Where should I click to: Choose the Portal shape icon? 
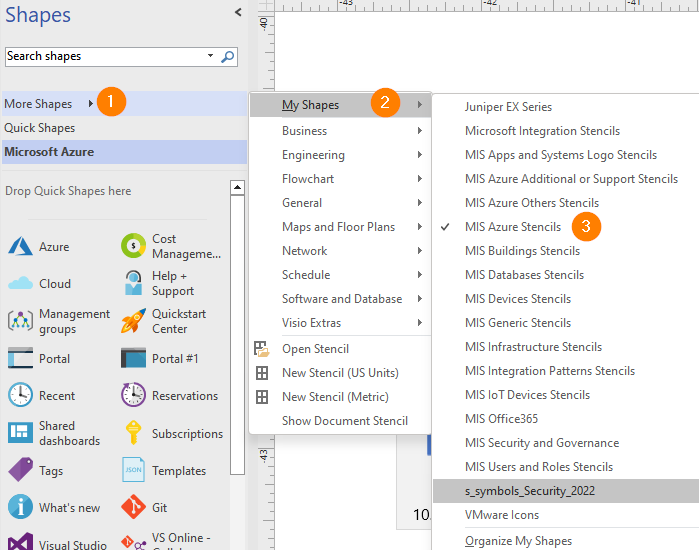coord(20,358)
